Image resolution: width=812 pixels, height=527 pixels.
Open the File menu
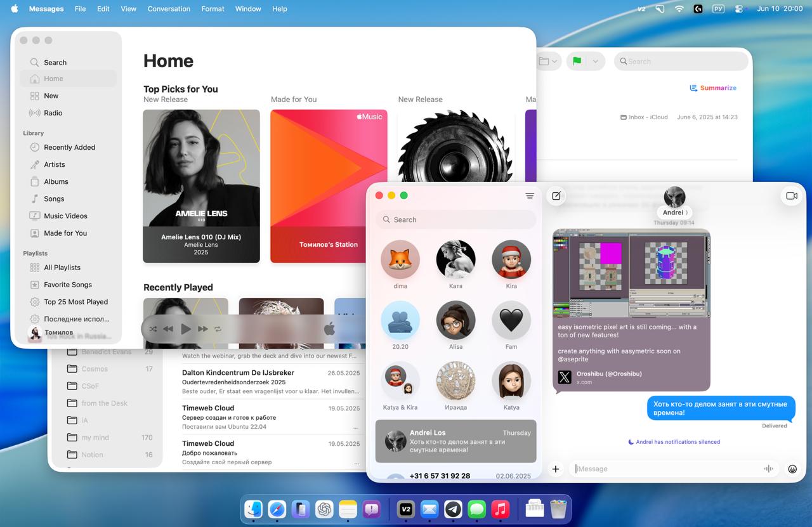pos(80,9)
